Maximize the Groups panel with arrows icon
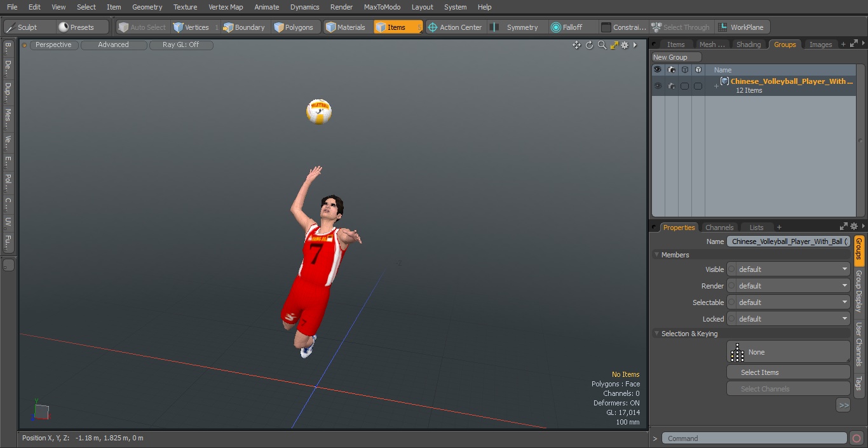 (854, 44)
